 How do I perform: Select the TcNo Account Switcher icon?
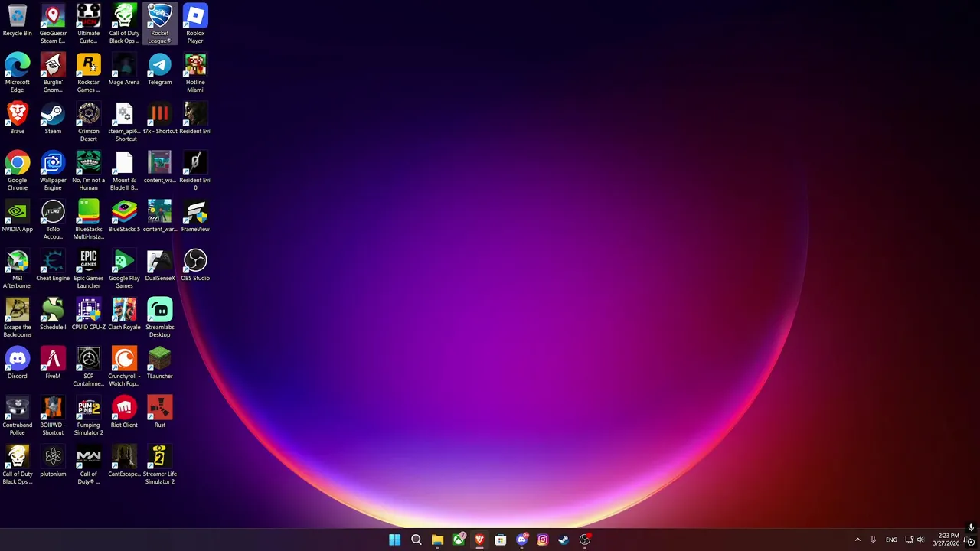click(53, 220)
